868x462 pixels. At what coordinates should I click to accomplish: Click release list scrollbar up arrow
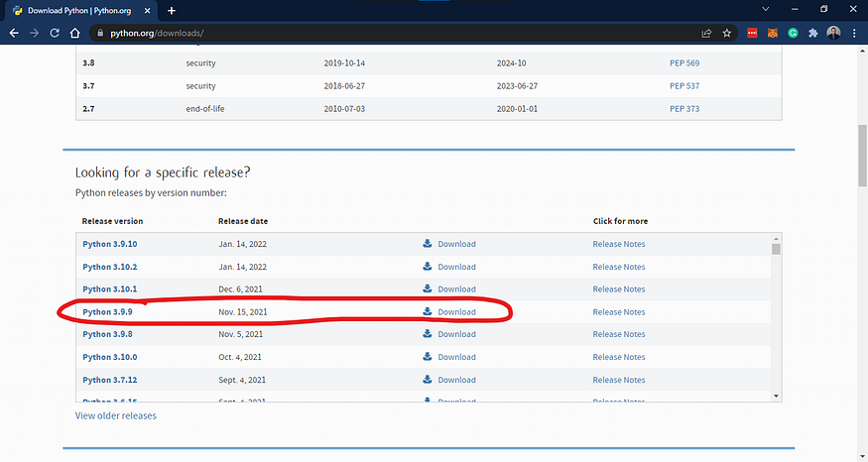pyautogui.click(x=776, y=239)
